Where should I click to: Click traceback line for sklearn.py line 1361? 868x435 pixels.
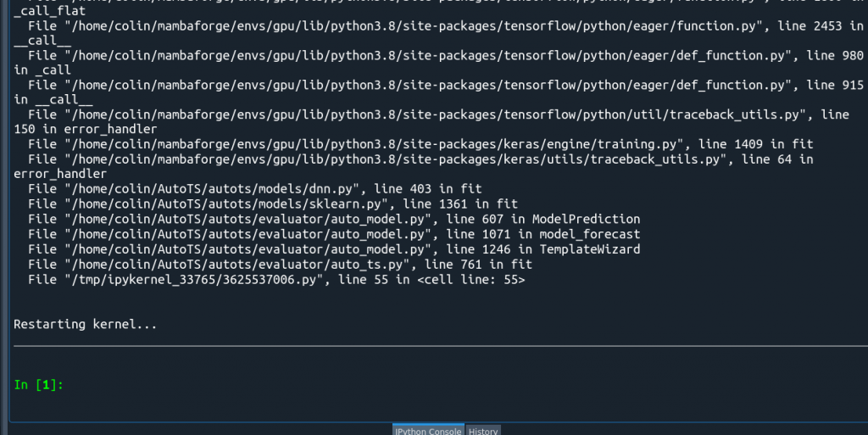(273, 204)
